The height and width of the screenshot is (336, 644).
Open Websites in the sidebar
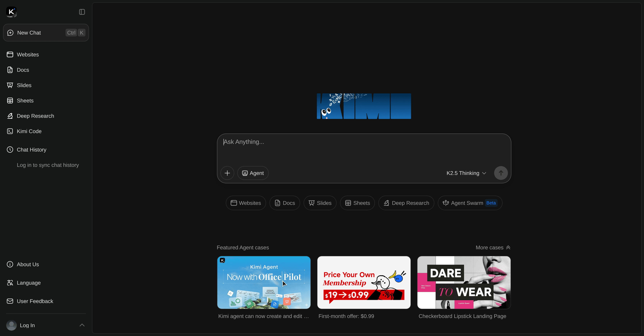tap(27, 54)
